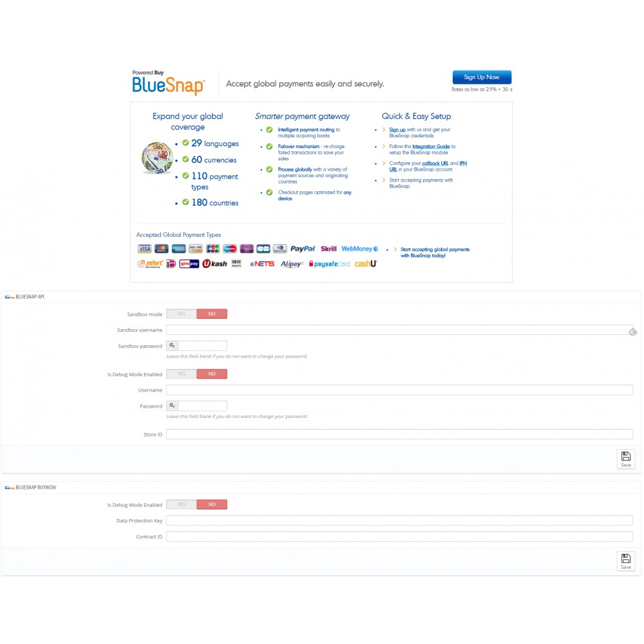Click the Boleto barcode icon
Viewport: 644px width, 644px height.
236,263
